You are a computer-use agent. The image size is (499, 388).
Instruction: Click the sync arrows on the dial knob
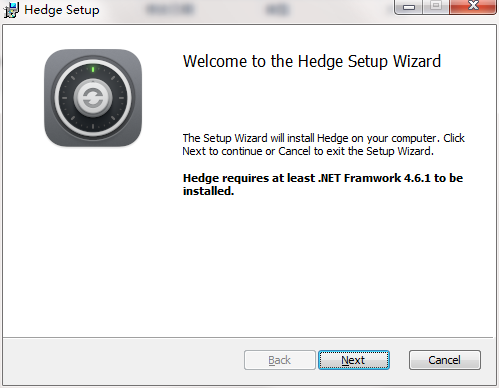point(93,98)
